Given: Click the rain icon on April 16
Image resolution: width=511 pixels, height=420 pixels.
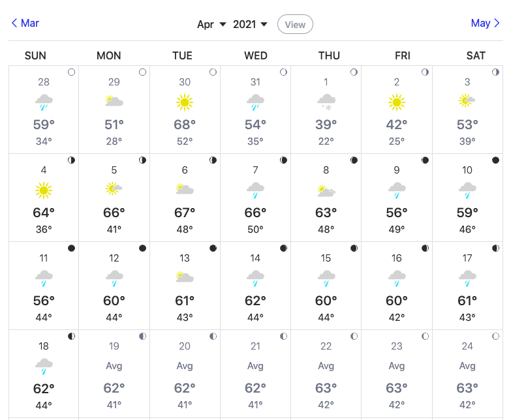Looking at the screenshot, I should click(396, 278).
